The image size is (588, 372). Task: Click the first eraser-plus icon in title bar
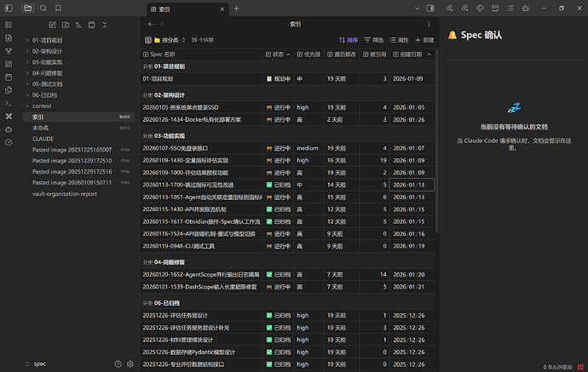click(450, 9)
